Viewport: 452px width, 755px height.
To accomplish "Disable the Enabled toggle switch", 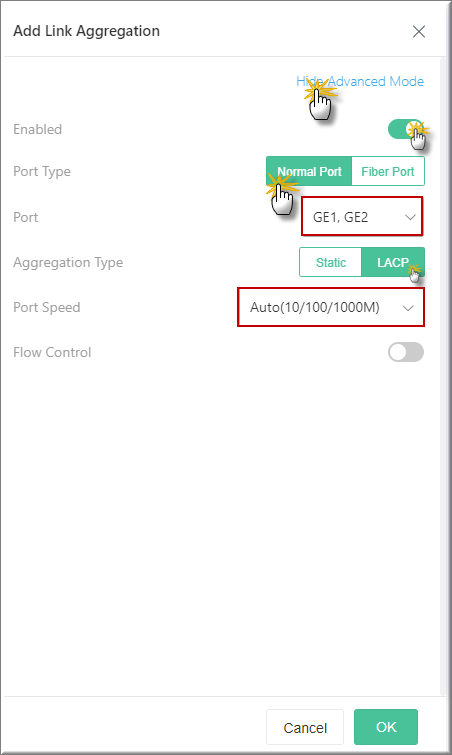I will click(x=406, y=129).
